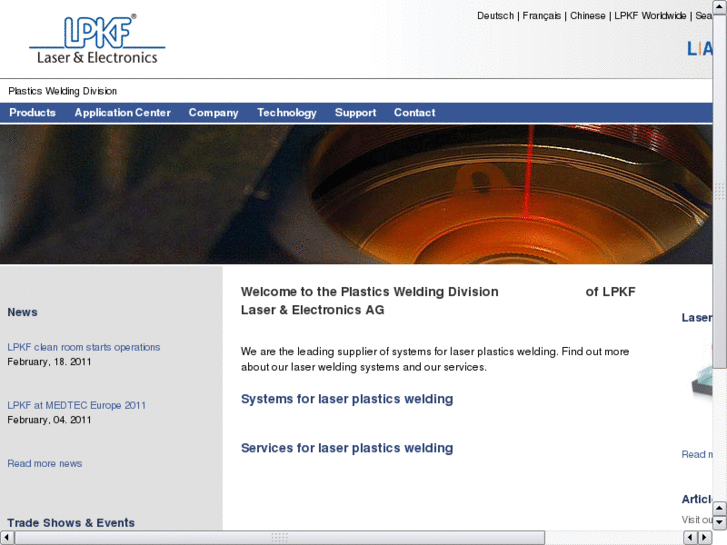
Task: Open the Products menu
Action: 32,113
